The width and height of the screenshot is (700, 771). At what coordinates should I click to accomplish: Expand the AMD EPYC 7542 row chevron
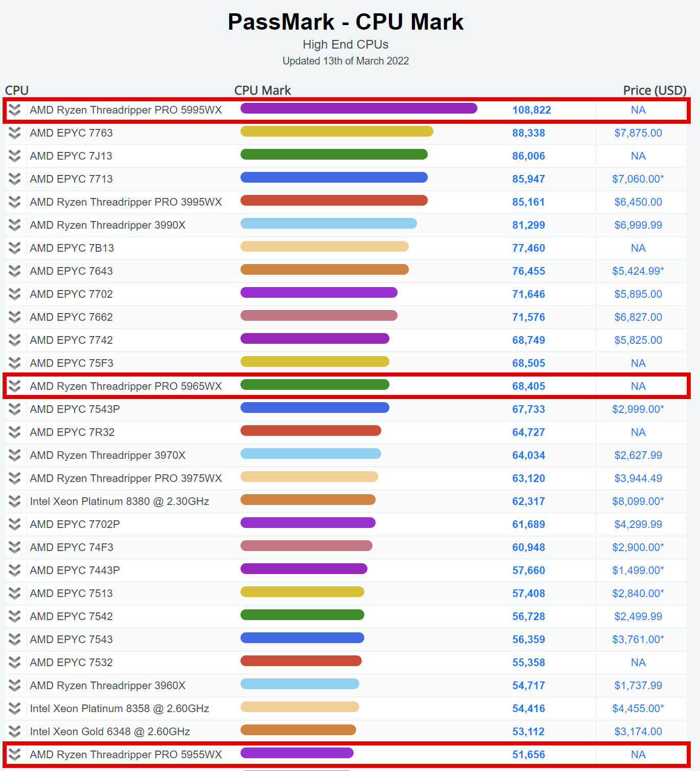click(15, 616)
